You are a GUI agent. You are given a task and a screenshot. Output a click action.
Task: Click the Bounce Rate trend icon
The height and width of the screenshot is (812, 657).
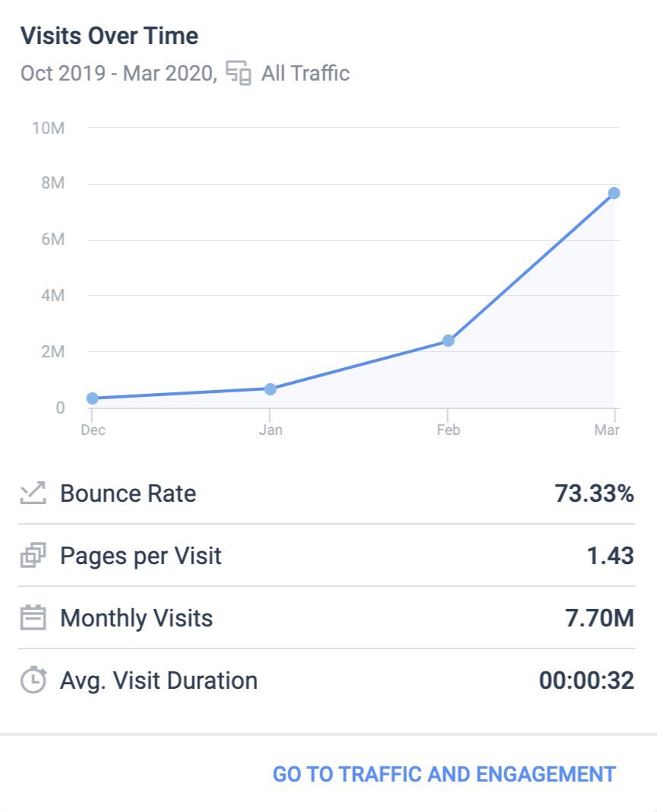pyautogui.click(x=33, y=493)
